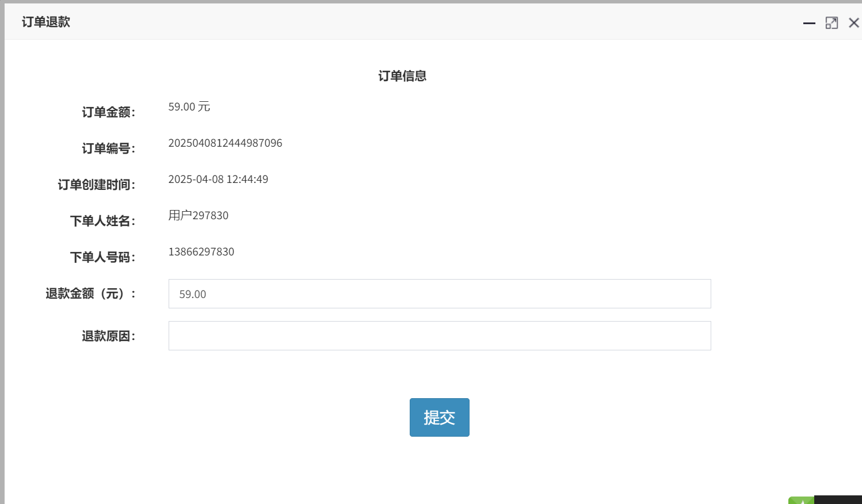Click the green icon at bottom-right corner
Image resolution: width=862 pixels, height=504 pixels.
coord(801,501)
